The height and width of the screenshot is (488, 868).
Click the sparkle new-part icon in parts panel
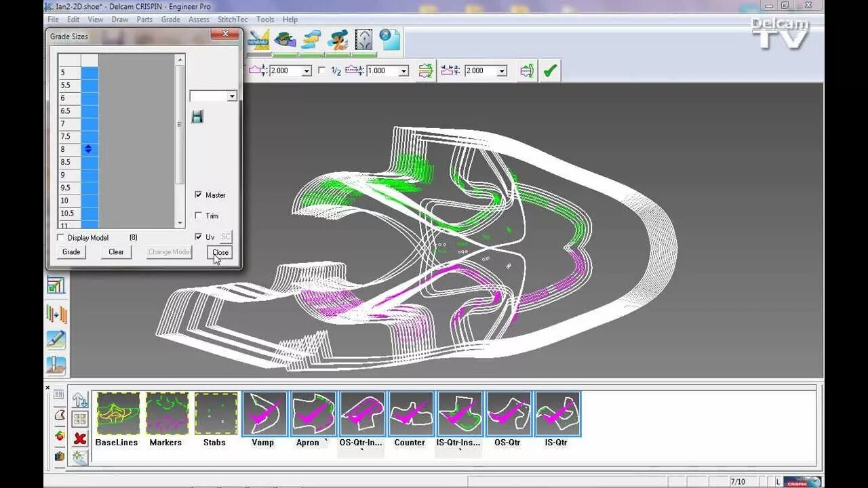point(80,457)
